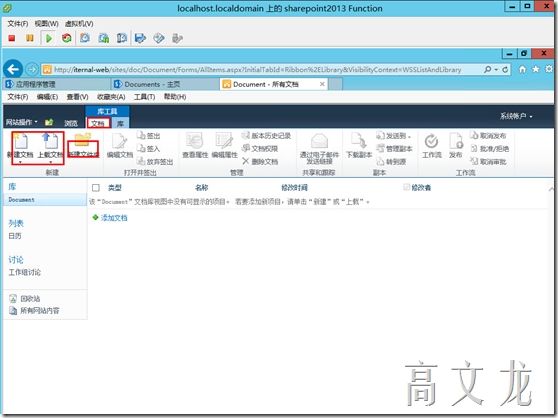Click navigate-up folder icon beside 网站操作
The width and height of the screenshot is (558, 418).
pyautogui.click(x=49, y=122)
